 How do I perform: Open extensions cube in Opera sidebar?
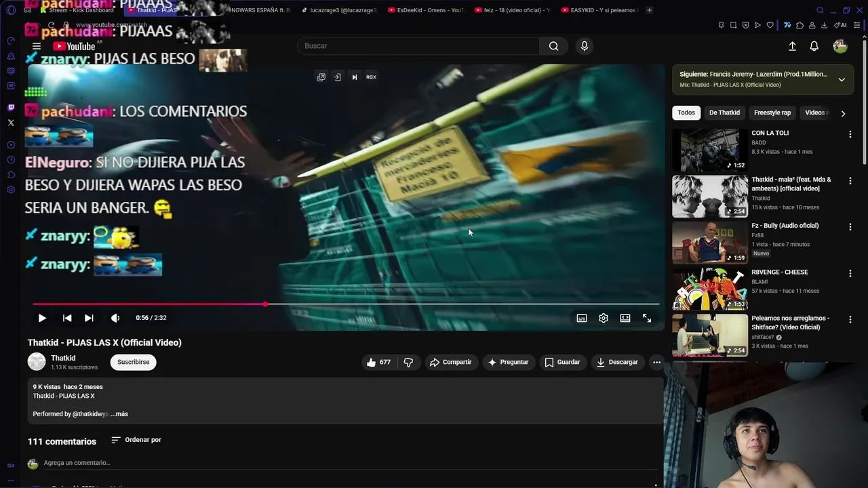11,175
